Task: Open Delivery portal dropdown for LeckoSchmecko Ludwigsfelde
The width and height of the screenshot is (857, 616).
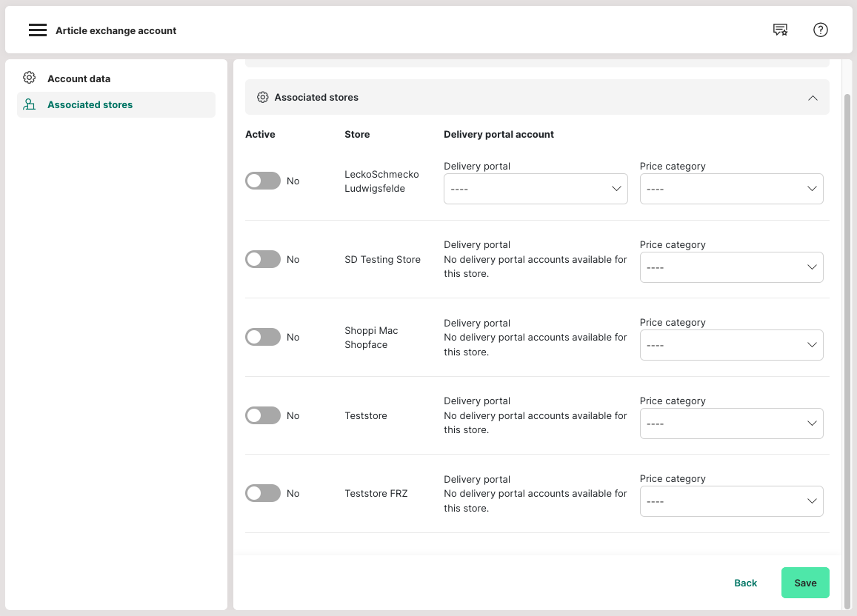Action: [x=535, y=189]
